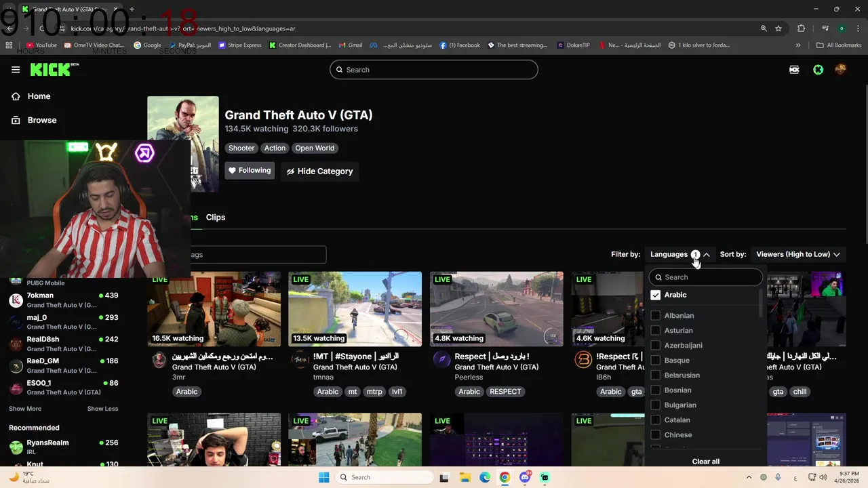Open Windows Start menu
Screen dimensions: 868x488
point(323,477)
